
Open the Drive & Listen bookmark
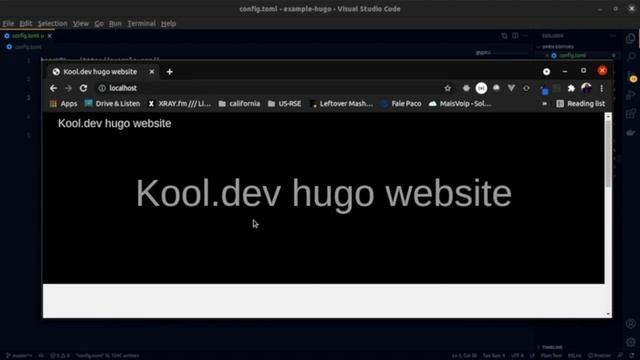[x=112, y=104]
